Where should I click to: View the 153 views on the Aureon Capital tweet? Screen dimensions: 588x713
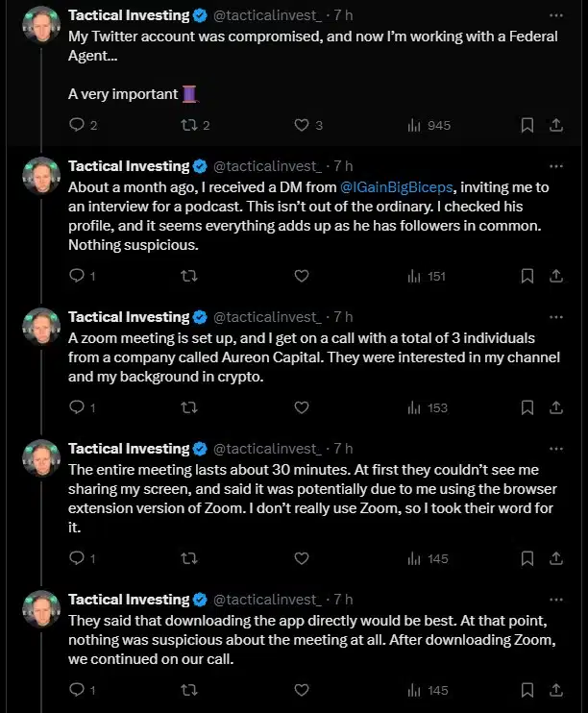428,407
